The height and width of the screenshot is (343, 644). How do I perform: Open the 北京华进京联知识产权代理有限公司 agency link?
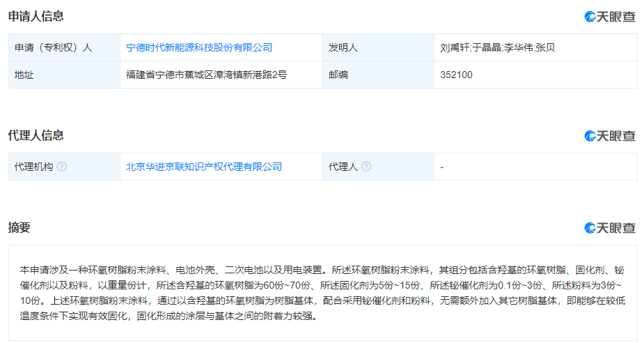click(x=203, y=167)
